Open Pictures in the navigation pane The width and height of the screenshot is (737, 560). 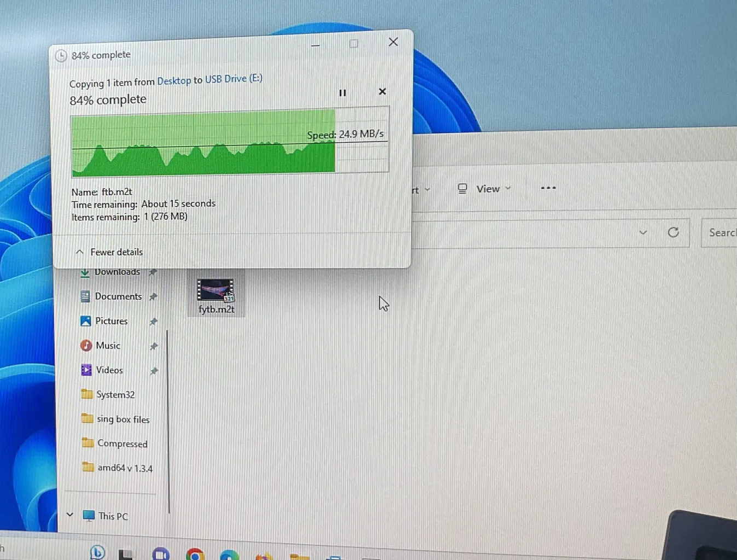[111, 321]
